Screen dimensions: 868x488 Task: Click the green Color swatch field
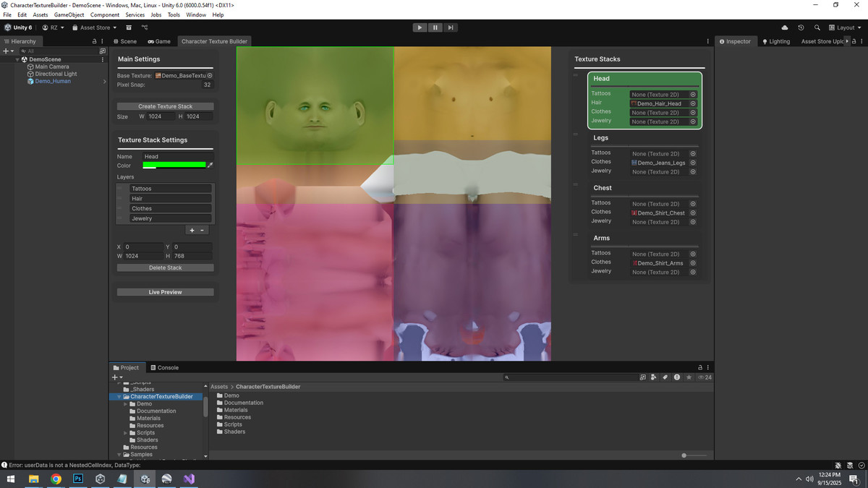tap(174, 166)
